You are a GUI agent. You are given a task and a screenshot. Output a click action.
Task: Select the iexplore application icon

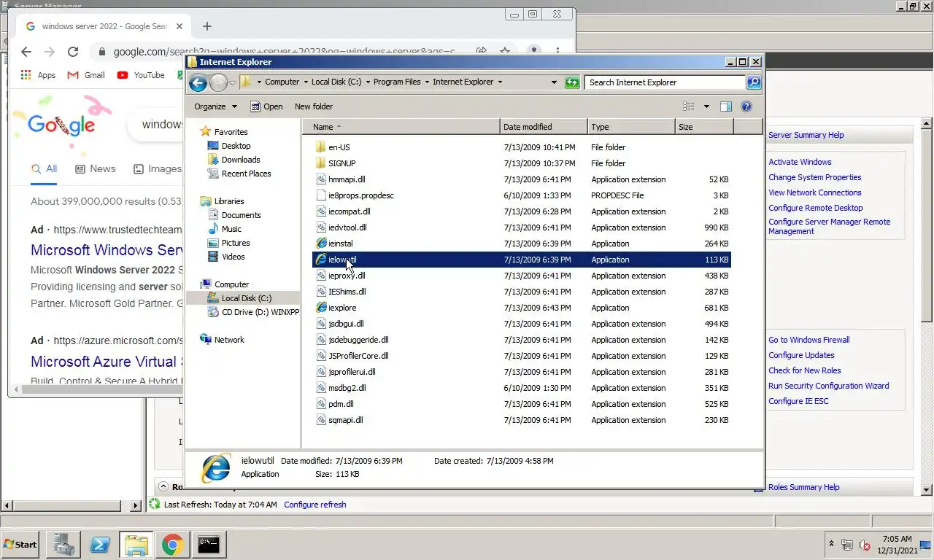pos(321,308)
